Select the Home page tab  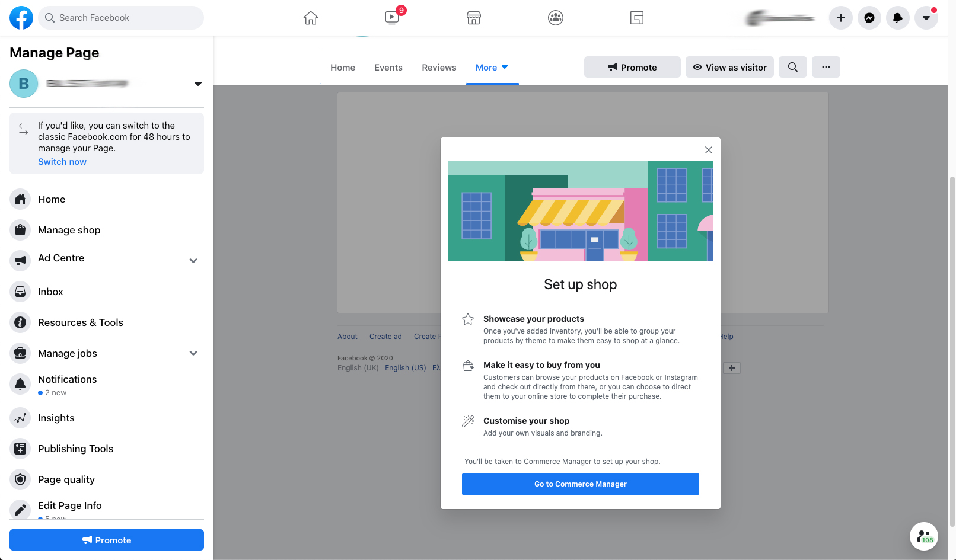click(x=343, y=68)
